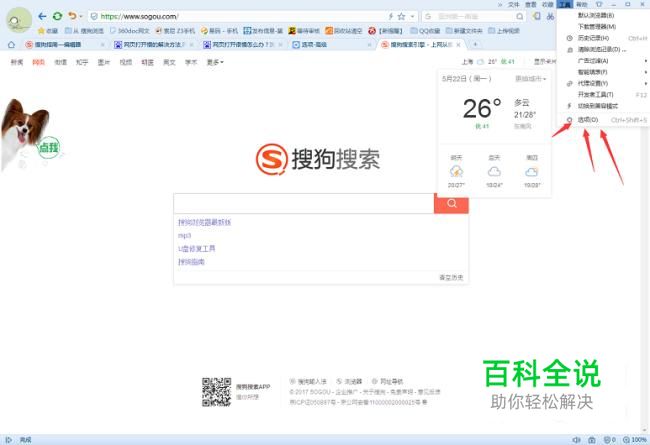650x445 pixels.
Task: Click the speaker mute icon in status bar
Action: [576, 440]
